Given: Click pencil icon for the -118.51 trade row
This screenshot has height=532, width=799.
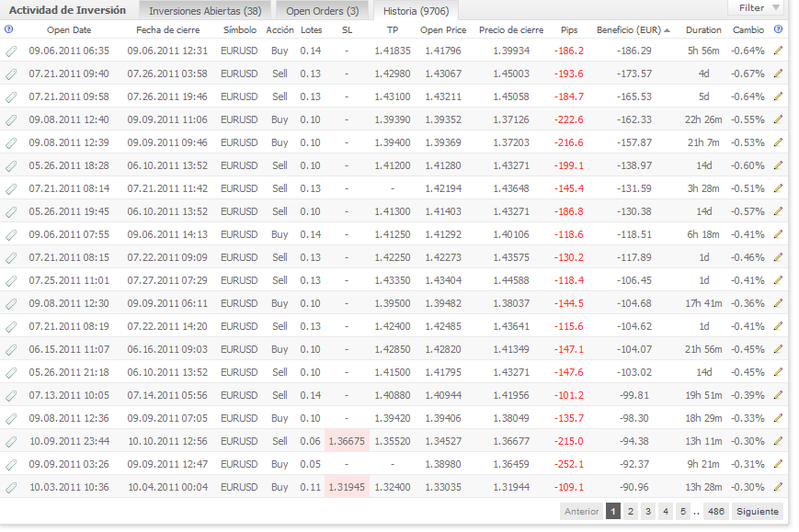Looking at the screenshot, I should click(x=778, y=234).
